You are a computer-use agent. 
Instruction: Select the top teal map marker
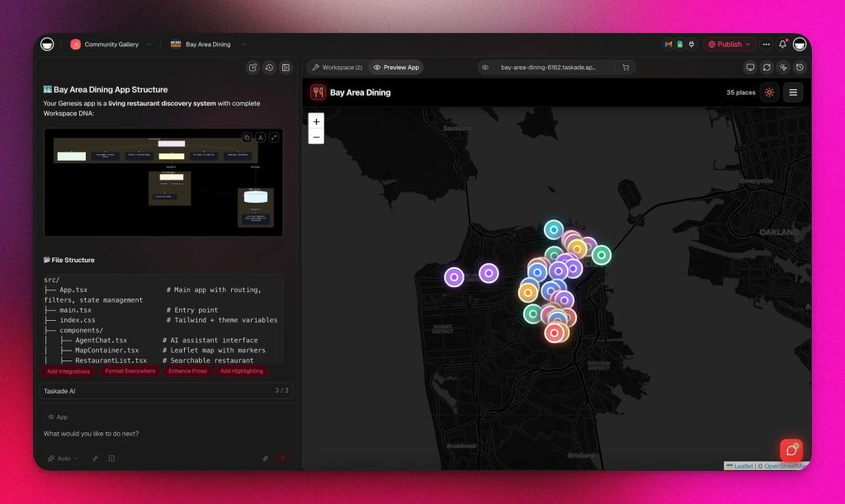(554, 229)
